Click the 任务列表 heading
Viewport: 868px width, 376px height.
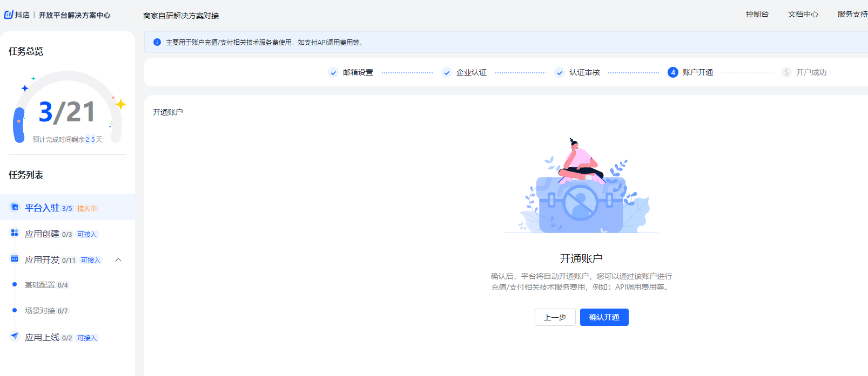pyautogui.click(x=26, y=175)
